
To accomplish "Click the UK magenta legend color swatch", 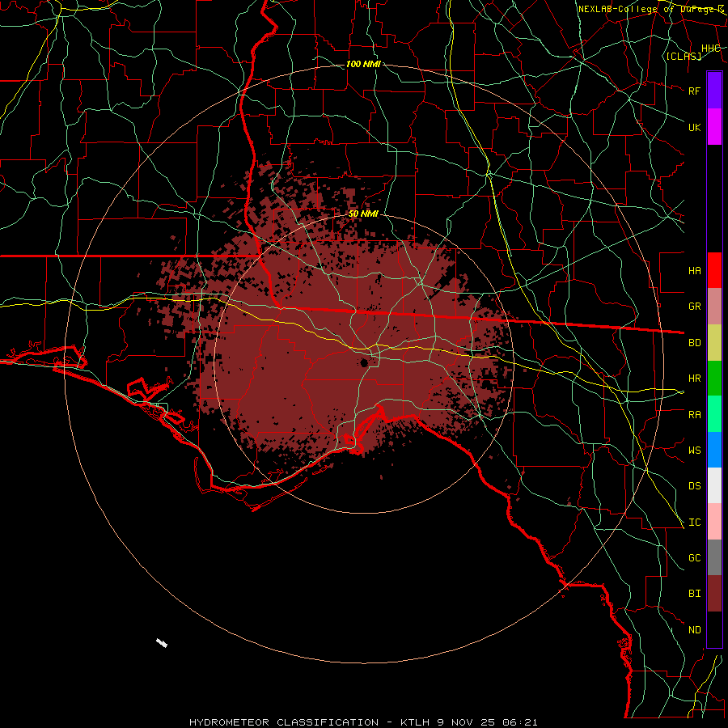I will [714, 127].
